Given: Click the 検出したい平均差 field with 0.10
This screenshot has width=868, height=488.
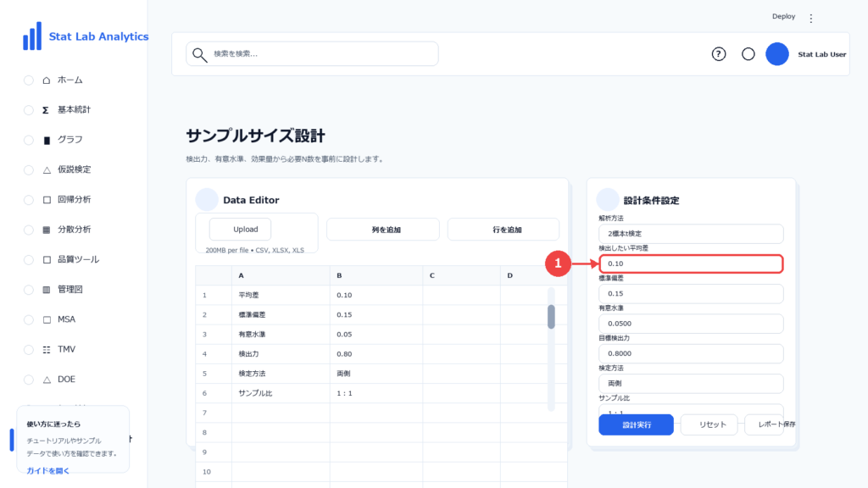Looking at the screenshot, I should pyautogui.click(x=691, y=264).
